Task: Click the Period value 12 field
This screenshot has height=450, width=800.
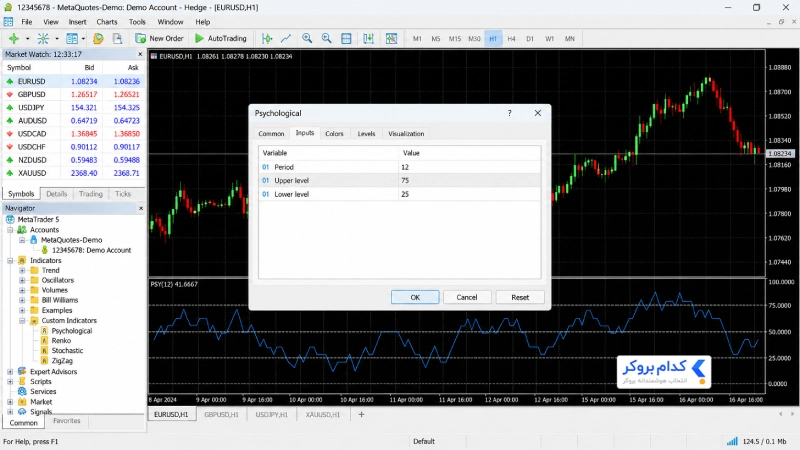Action: click(469, 167)
